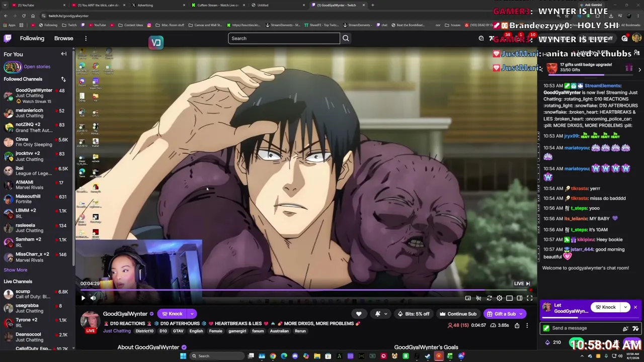644x362 pixels.
Task: Open picture-in-picture mini player
Action: click(468, 298)
